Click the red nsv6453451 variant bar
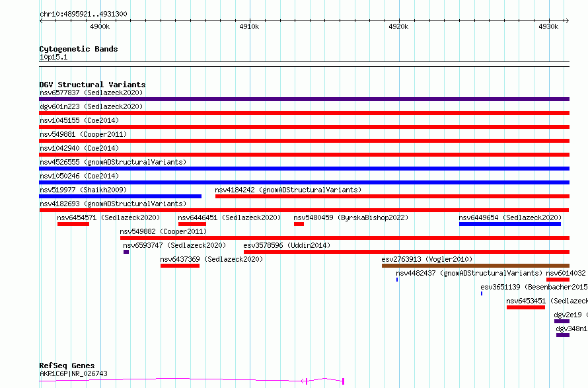Image resolution: width=588 pixels, height=388 pixels. [526, 307]
